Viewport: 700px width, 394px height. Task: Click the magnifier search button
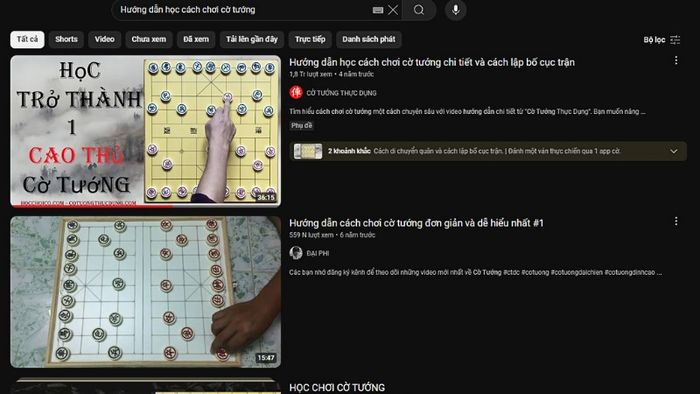(x=419, y=10)
